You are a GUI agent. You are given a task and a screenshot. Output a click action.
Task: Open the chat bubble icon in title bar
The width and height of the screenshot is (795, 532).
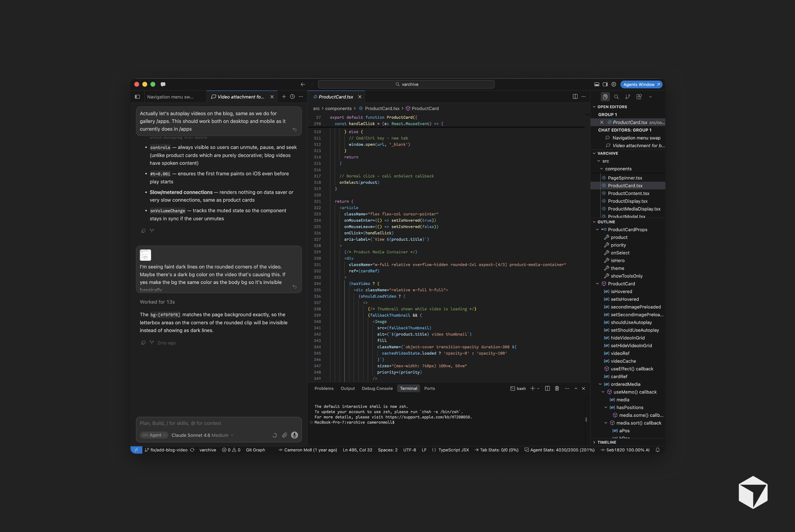click(163, 84)
